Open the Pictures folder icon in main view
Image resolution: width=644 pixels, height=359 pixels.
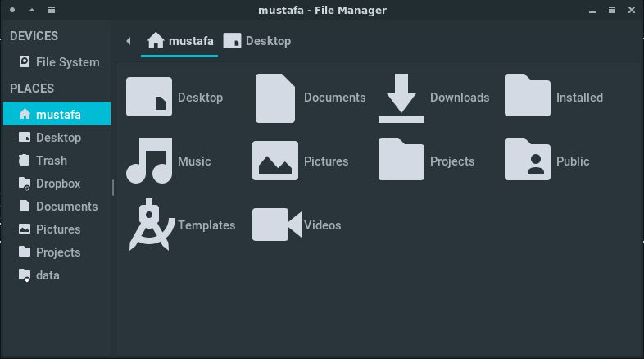(x=275, y=161)
